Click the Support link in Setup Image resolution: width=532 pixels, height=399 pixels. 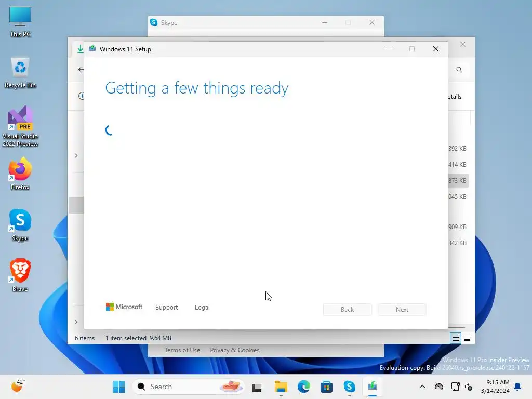pos(167,307)
